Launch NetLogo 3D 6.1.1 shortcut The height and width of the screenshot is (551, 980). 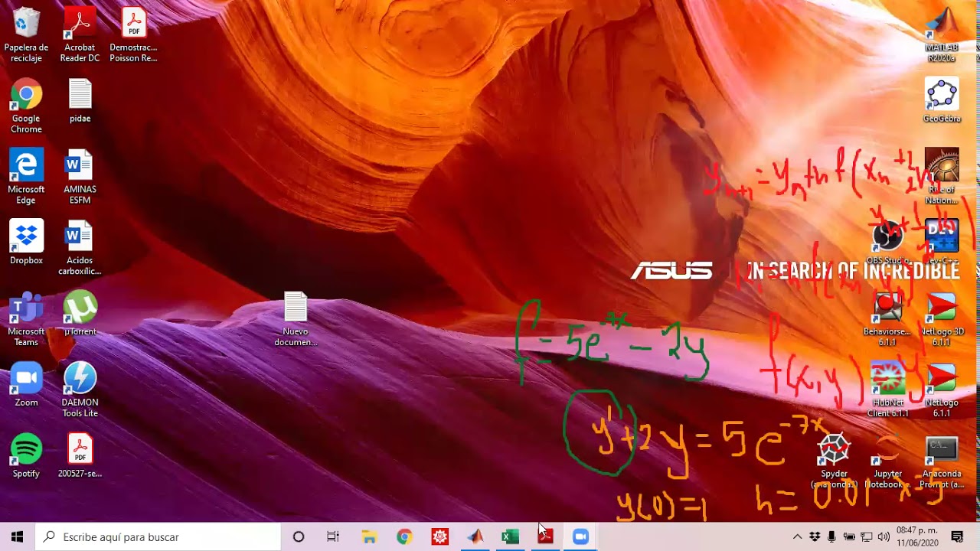click(942, 319)
